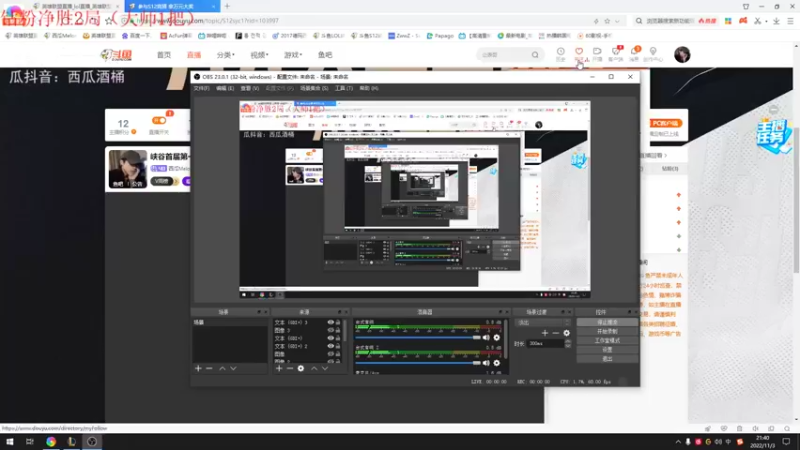Open a new browser tab with the plus button
The height and width of the screenshot is (450, 800).
pyautogui.click(x=227, y=6)
